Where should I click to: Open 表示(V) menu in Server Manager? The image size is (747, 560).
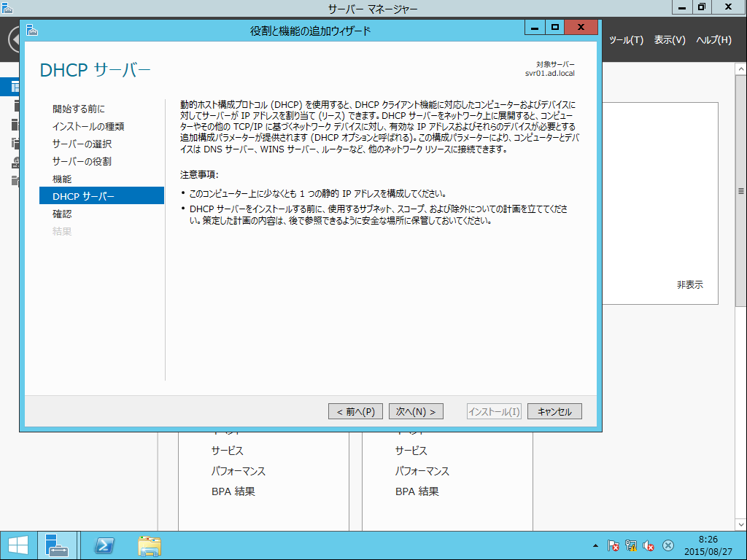(x=670, y=40)
